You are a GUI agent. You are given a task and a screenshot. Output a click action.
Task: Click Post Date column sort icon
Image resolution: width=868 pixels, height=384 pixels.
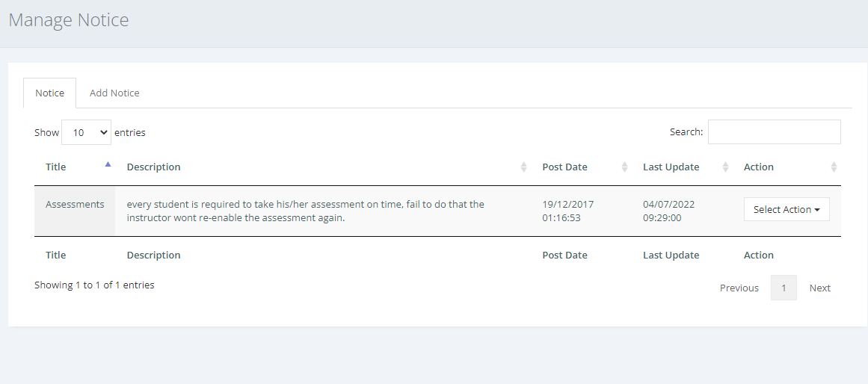(624, 167)
